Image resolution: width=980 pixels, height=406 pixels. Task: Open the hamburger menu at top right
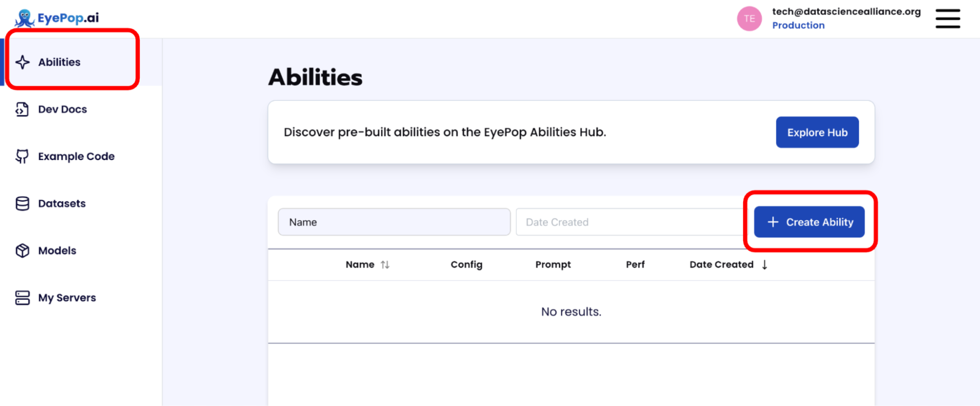948,19
